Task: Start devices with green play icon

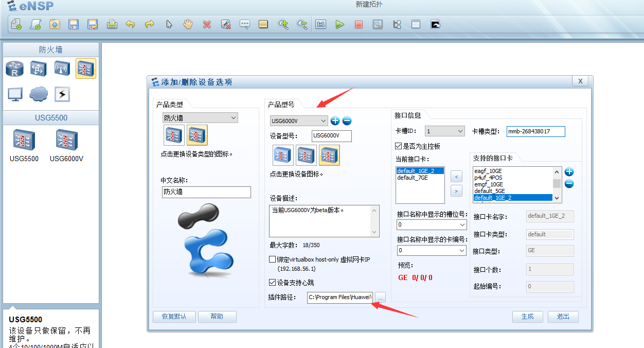Action: coord(340,24)
